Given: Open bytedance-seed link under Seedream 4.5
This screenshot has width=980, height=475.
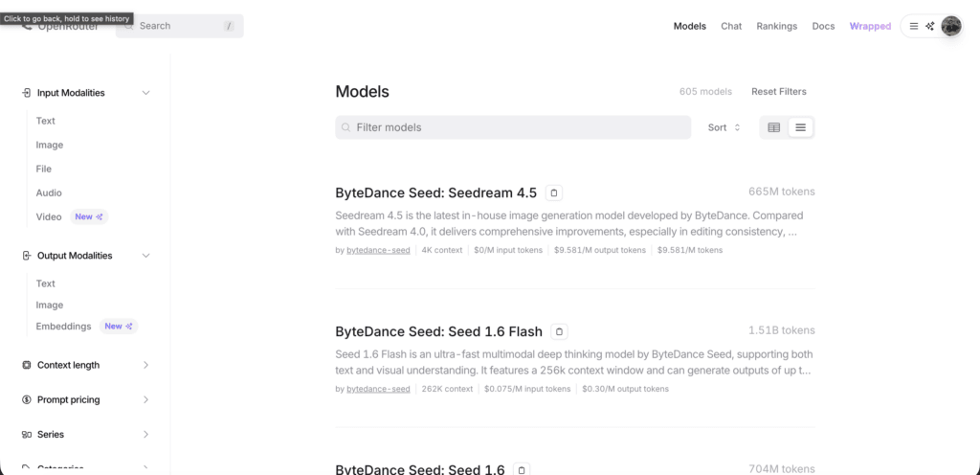Looking at the screenshot, I should (378, 250).
